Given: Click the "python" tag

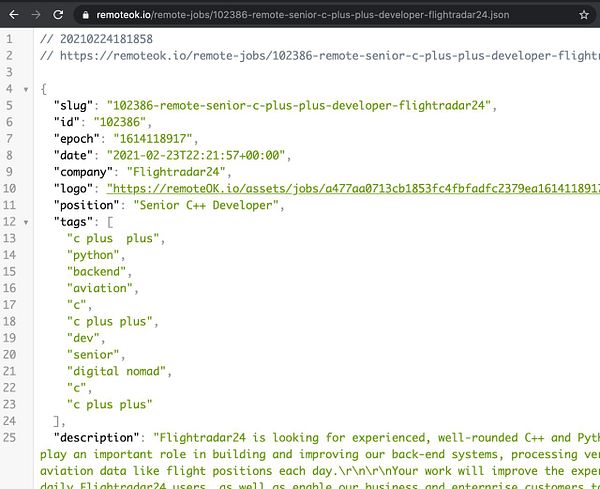Looking at the screenshot, I should point(93,255).
